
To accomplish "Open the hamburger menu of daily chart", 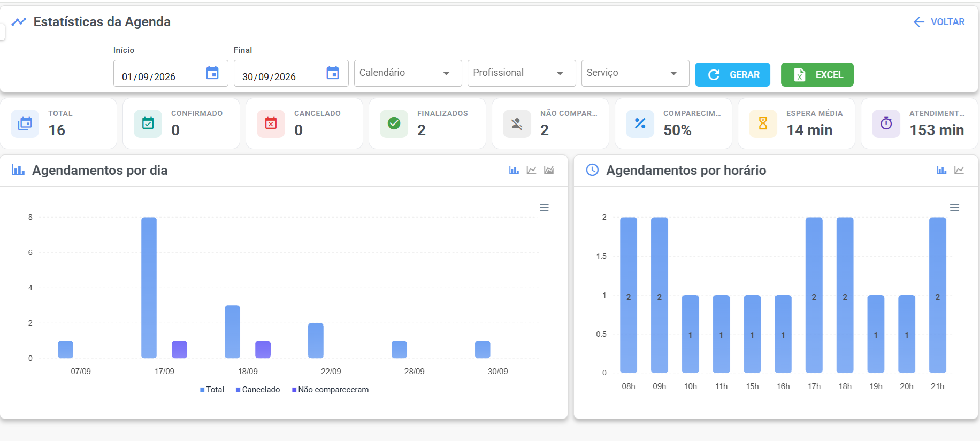I will point(544,207).
